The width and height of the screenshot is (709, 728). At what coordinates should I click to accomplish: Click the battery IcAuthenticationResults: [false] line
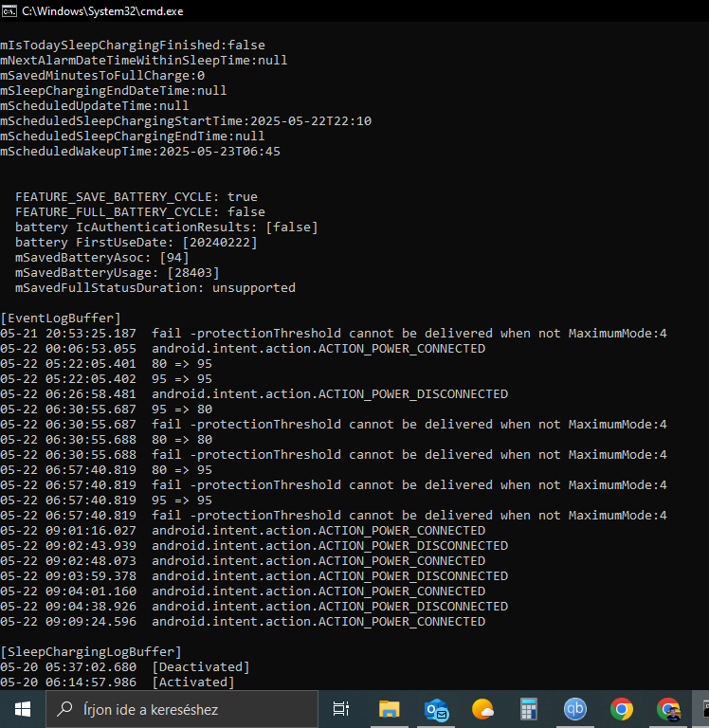pos(167,227)
